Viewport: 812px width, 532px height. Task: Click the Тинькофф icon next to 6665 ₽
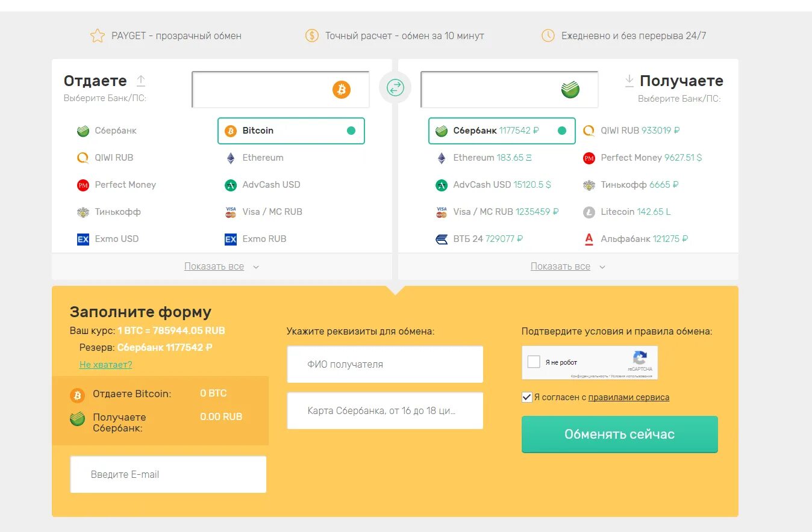click(589, 185)
